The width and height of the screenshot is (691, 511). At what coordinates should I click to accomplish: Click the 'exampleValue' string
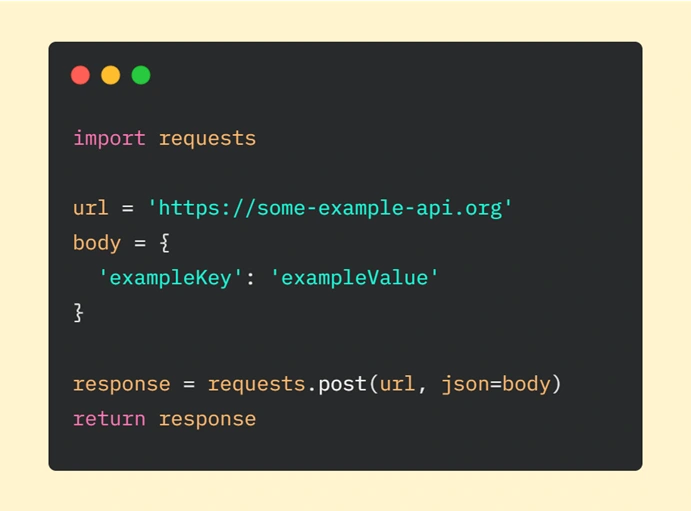coord(354,278)
